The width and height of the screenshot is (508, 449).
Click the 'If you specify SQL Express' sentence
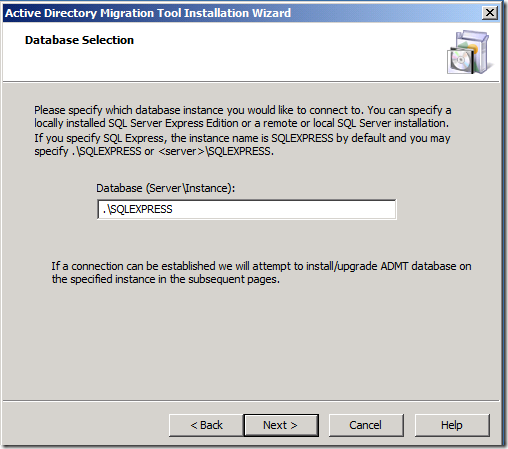coord(242,145)
